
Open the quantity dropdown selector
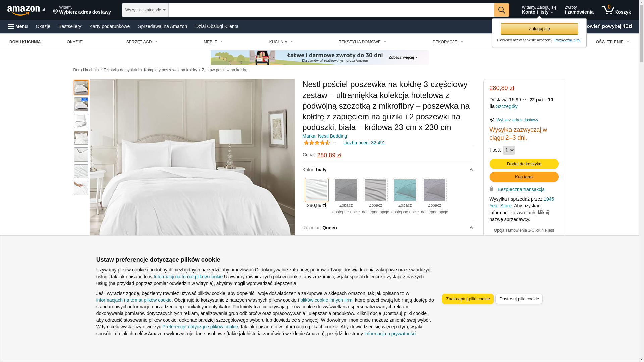(x=509, y=150)
